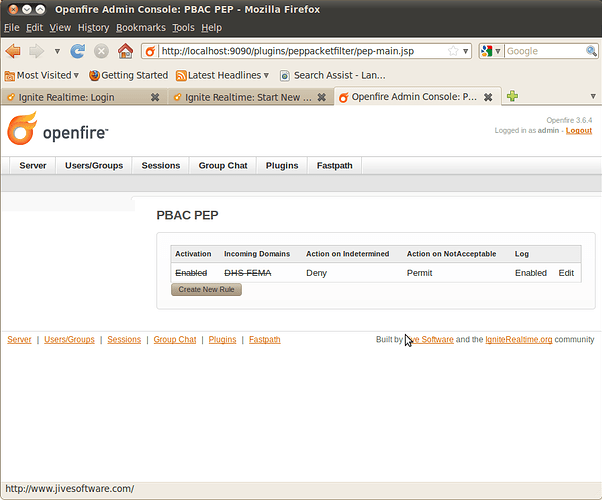Open the search engine selector dropdown
602x500 pixels.
click(491, 51)
